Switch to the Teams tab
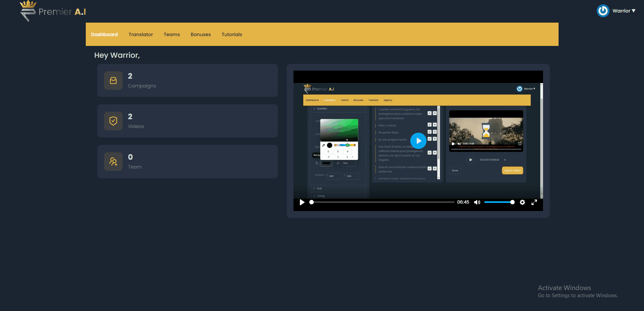The image size is (644, 311). point(172,34)
